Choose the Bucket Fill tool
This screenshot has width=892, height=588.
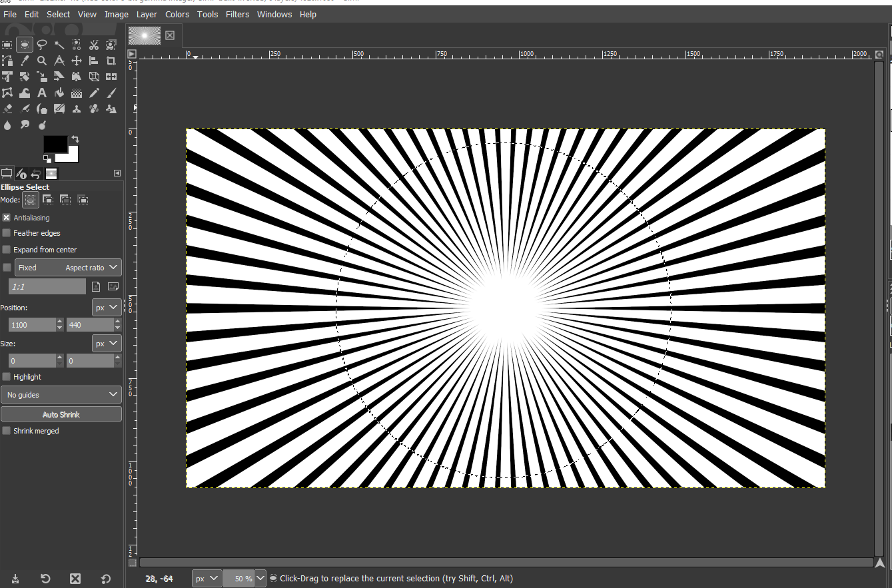(59, 93)
